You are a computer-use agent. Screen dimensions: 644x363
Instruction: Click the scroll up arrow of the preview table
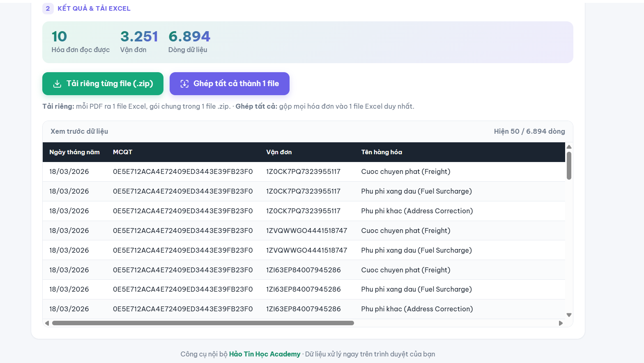[569, 147]
